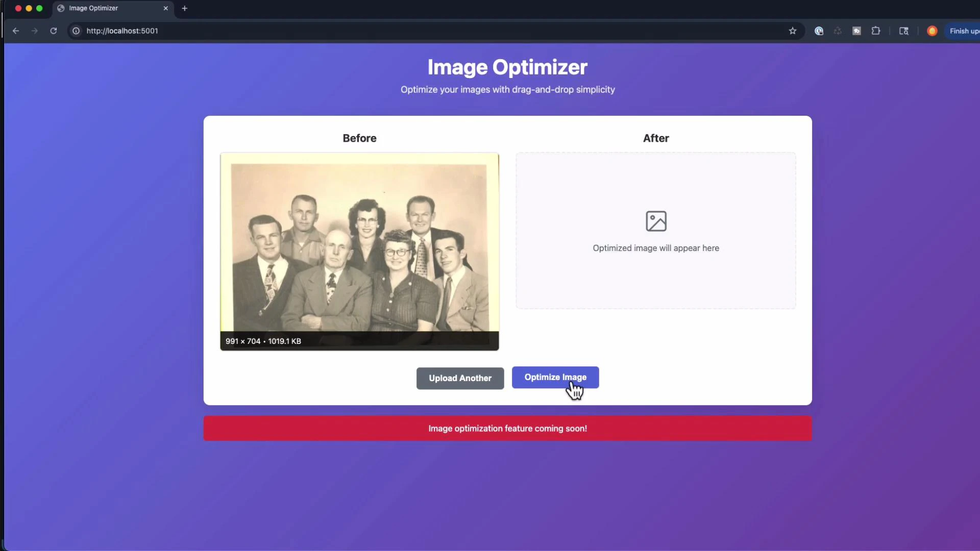The height and width of the screenshot is (551, 980).
Task: Open a new browser tab
Action: point(184,8)
